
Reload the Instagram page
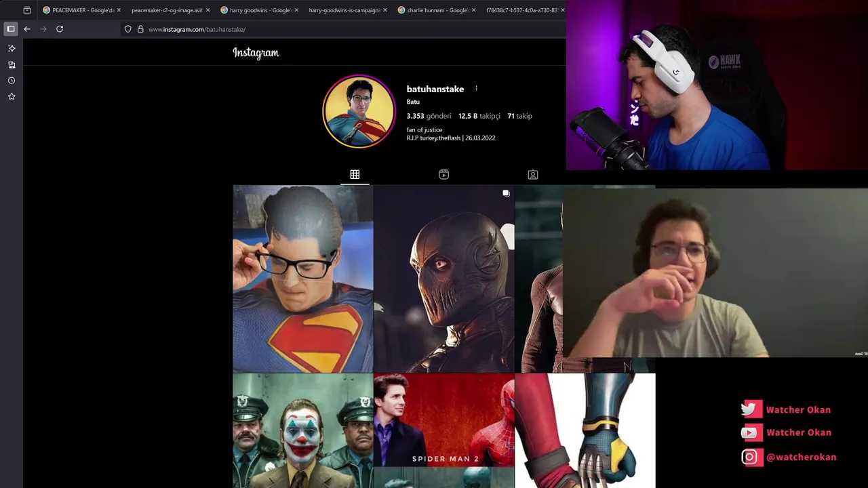click(x=60, y=29)
